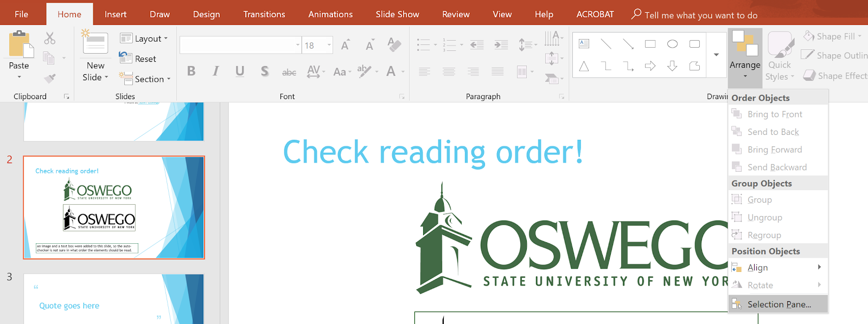Open the Section dropdown
Screen dimensions: 868x324
click(145, 79)
